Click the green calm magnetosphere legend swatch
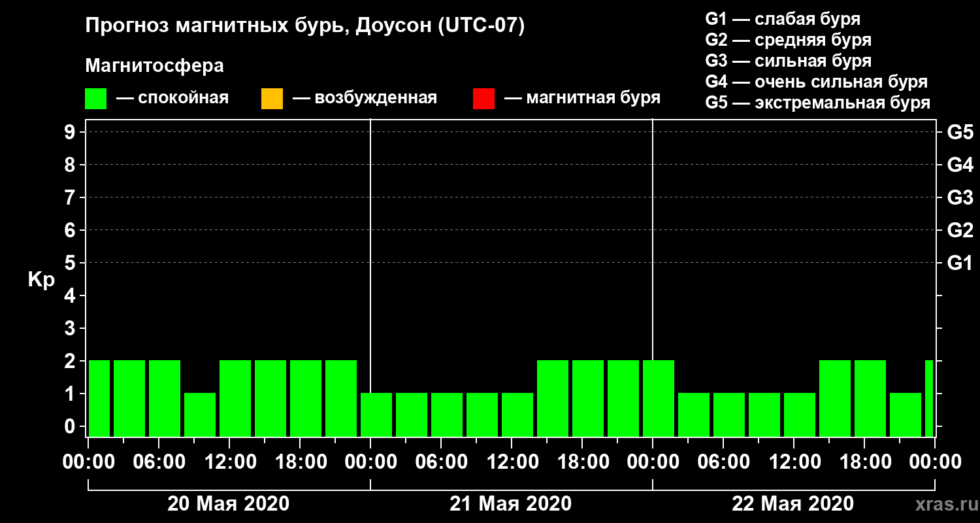Screen dimensions: 980x523 (x=95, y=99)
